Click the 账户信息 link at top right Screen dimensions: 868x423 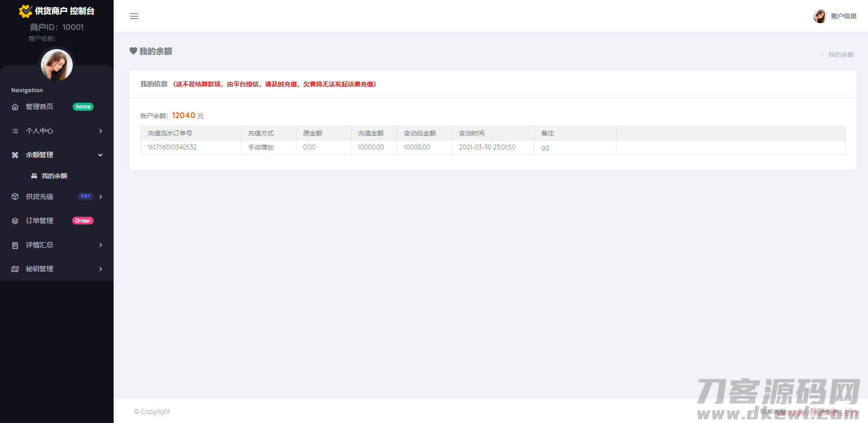pos(843,16)
